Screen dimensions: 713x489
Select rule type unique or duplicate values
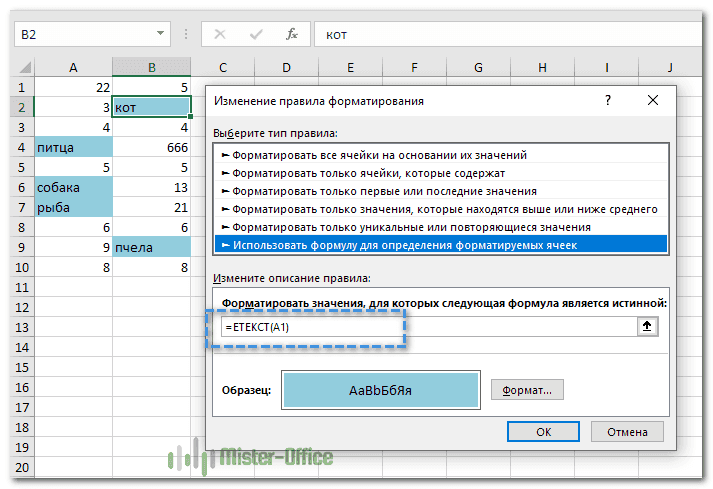[x=441, y=227]
